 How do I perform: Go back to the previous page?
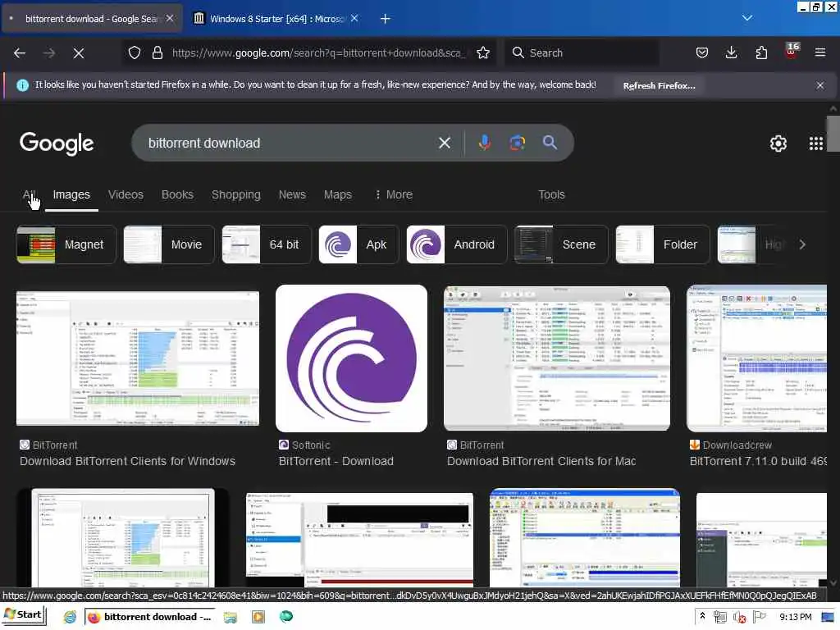tap(20, 53)
